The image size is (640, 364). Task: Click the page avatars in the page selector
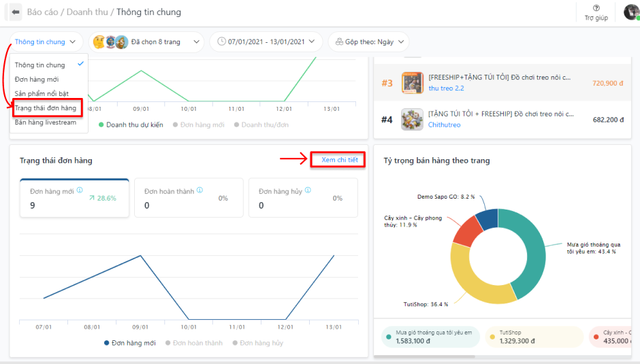coord(110,42)
